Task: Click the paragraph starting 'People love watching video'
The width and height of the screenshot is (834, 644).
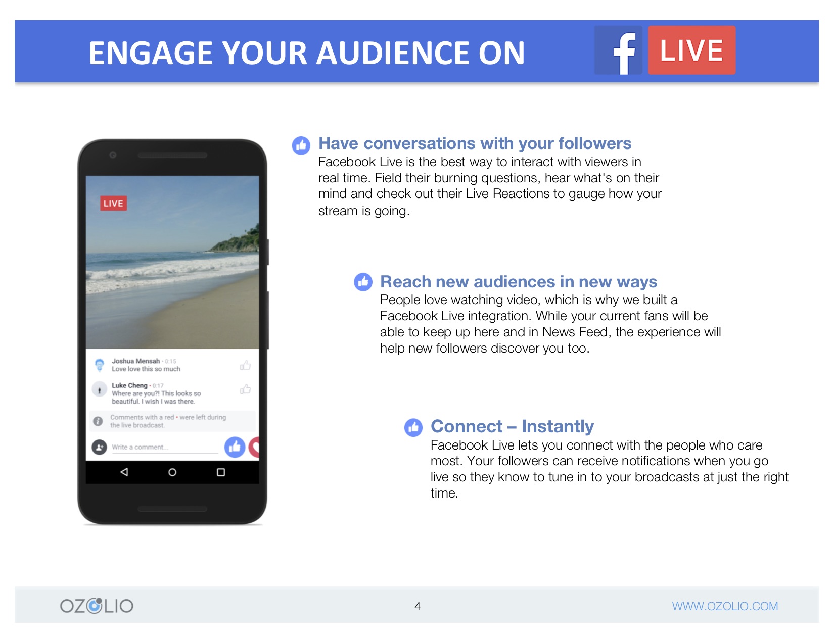Action: (550, 324)
